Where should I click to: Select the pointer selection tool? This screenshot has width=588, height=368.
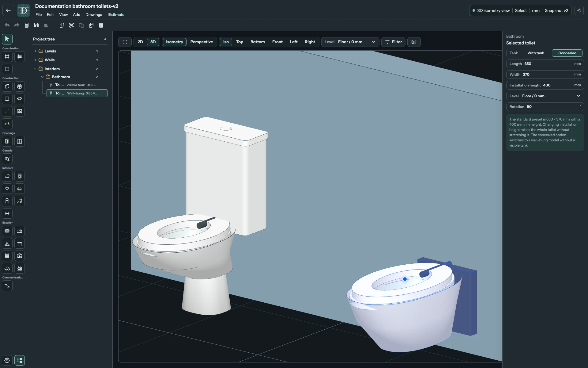[7, 39]
